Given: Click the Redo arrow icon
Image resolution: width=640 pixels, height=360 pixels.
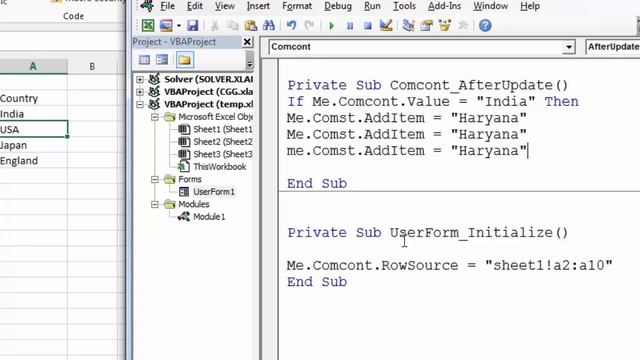Looking at the screenshot, I should pyautogui.click(x=309, y=26).
